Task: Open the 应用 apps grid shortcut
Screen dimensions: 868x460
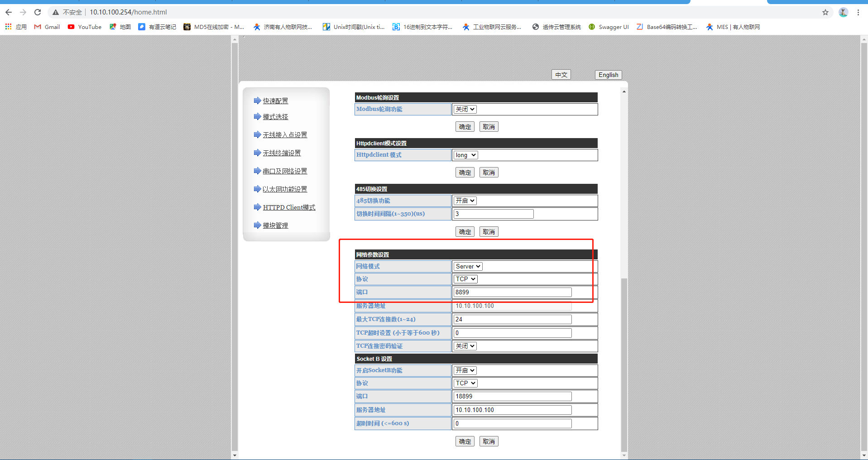Action: coord(16,27)
